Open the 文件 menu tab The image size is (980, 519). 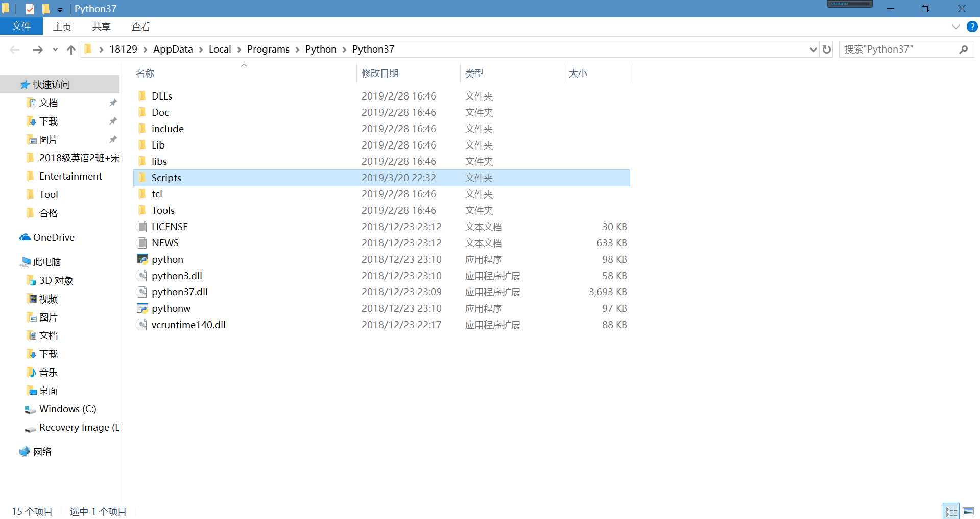pyautogui.click(x=21, y=27)
